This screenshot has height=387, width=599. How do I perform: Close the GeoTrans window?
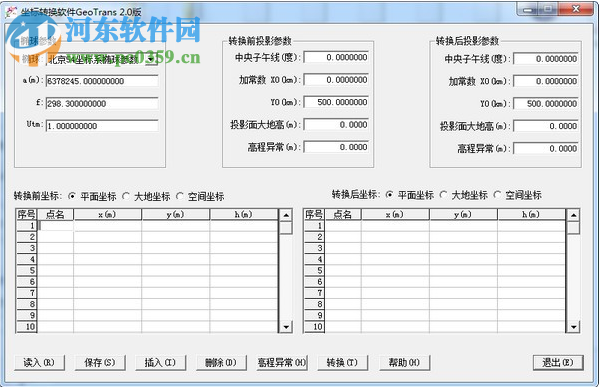[x=576, y=8]
